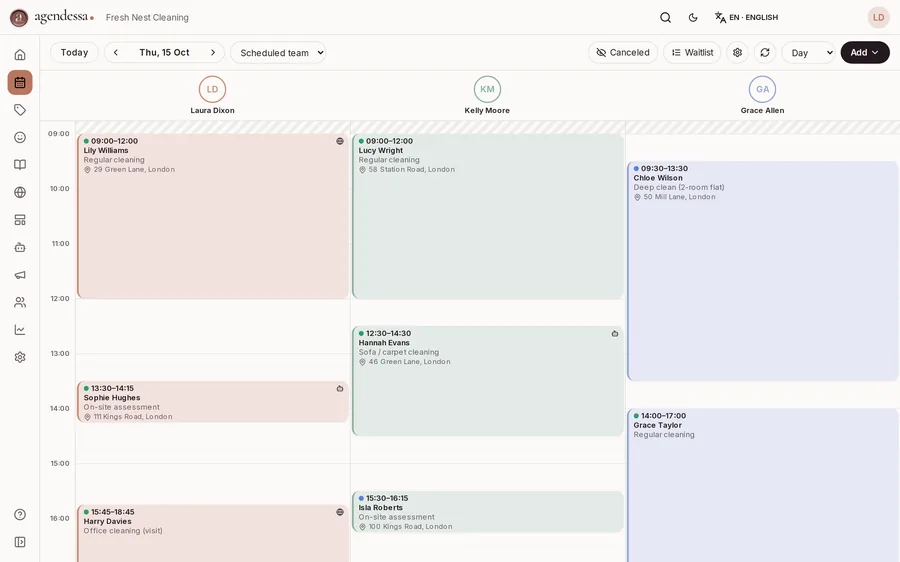
Task: Open the open-book icon in sidebar
Action: pyautogui.click(x=20, y=165)
